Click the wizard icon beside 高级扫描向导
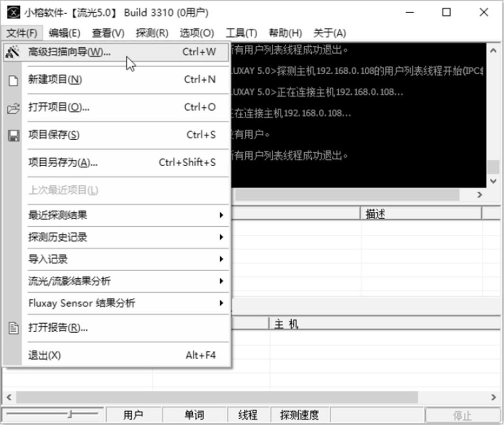Viewport: 504px width, 425px height. (13, 52)
